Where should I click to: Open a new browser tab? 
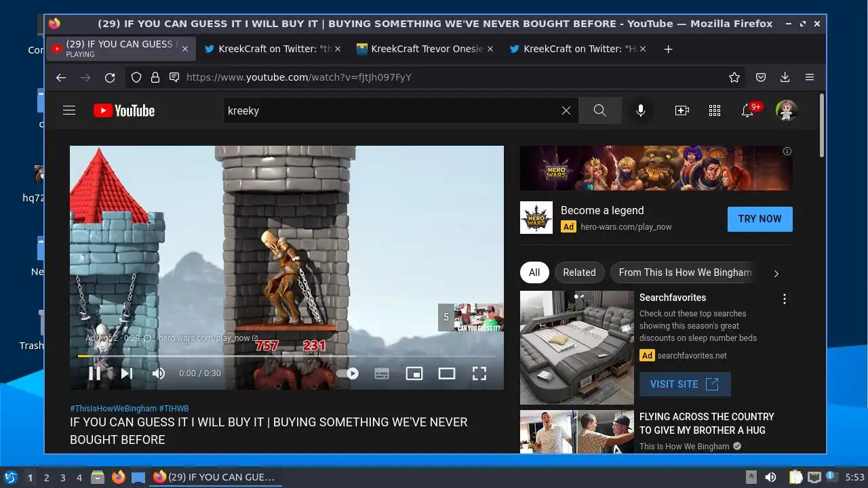pos(668,49)
